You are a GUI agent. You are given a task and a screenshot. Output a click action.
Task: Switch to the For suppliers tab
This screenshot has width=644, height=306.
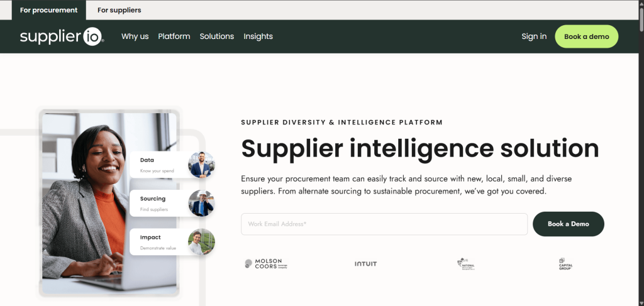click(119, 10)
